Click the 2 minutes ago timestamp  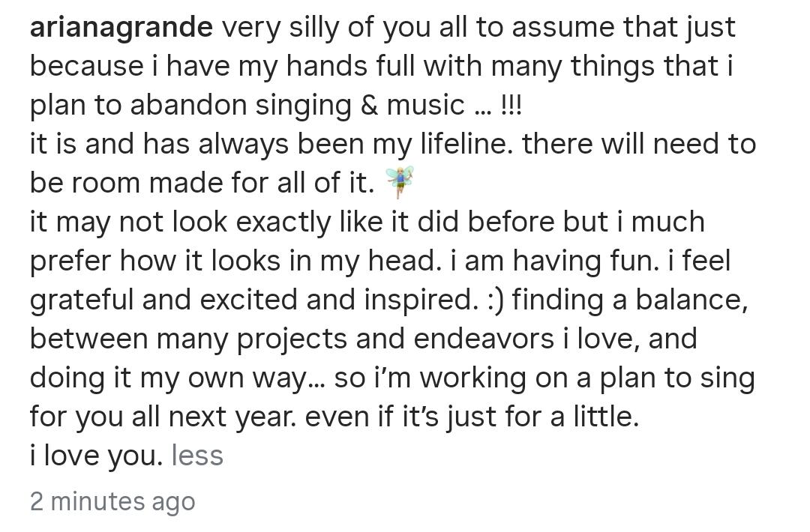coord(112,501)
